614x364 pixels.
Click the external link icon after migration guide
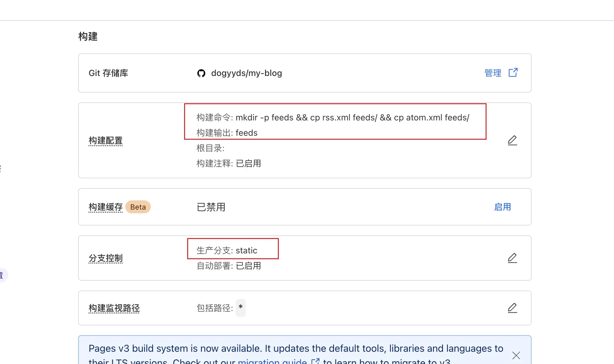click(x=315, y=362)
